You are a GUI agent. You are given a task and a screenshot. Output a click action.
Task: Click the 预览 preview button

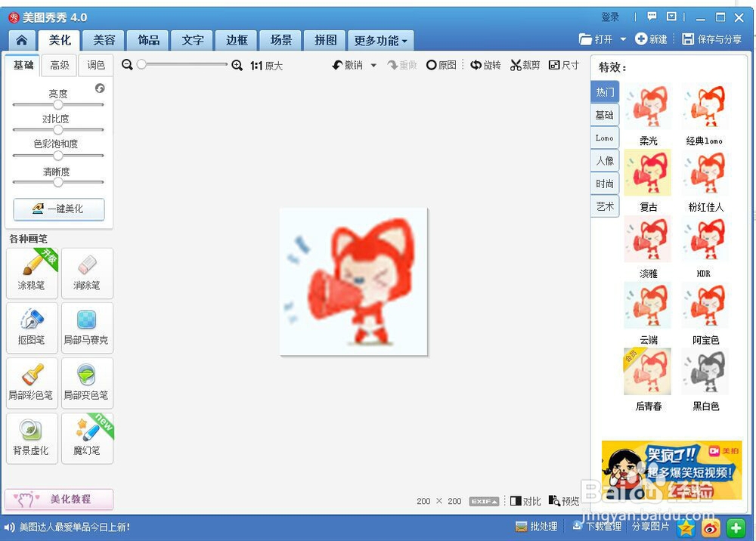pyautogui.click(x=564, y=502)
